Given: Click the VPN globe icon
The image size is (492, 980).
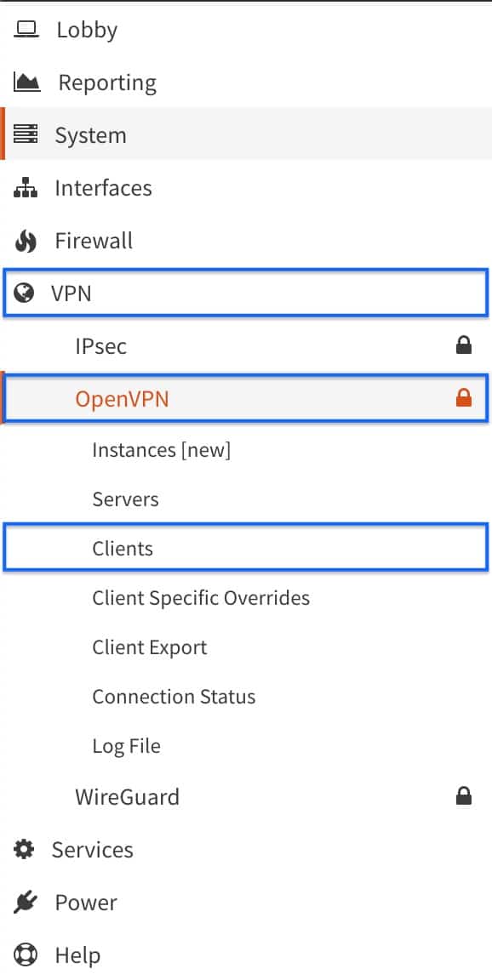Looking at the screenshot, I should [x=24, y=293].
